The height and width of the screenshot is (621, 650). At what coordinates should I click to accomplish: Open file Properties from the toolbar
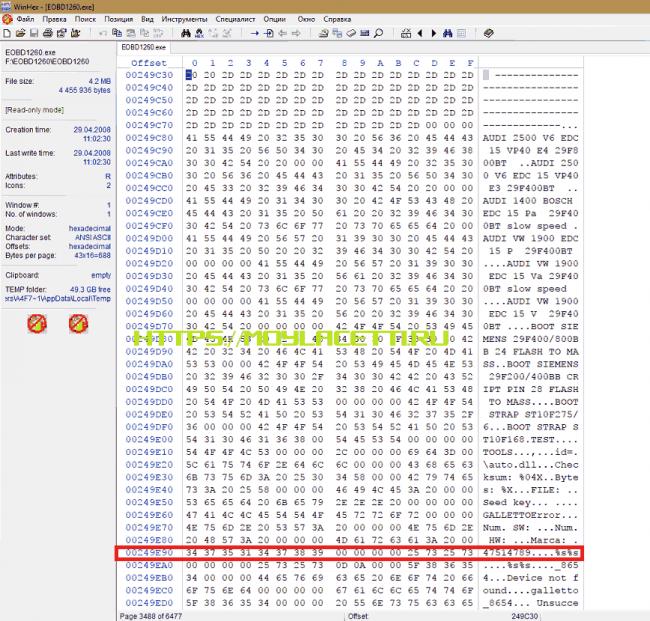click(61, 33)
